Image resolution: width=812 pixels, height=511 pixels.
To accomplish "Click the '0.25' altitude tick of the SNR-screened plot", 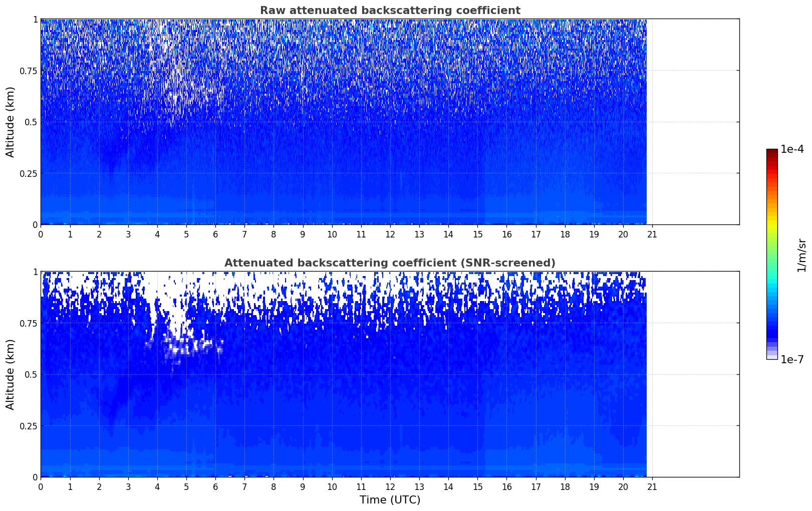I will click(x=29, y=426).
